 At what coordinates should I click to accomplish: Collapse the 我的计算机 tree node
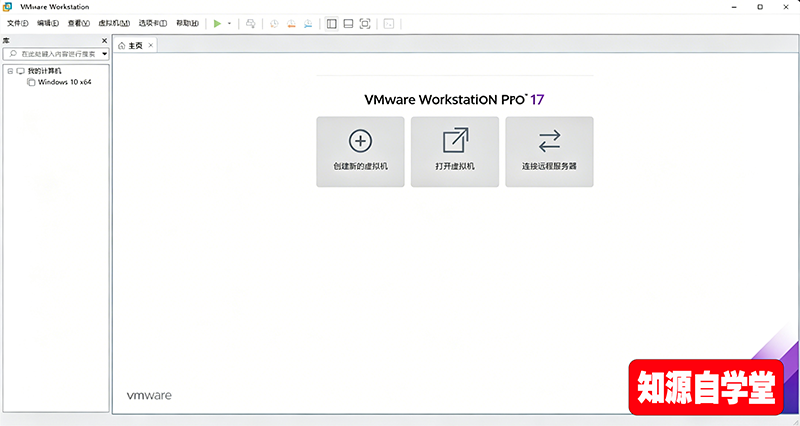click(9, 71)
